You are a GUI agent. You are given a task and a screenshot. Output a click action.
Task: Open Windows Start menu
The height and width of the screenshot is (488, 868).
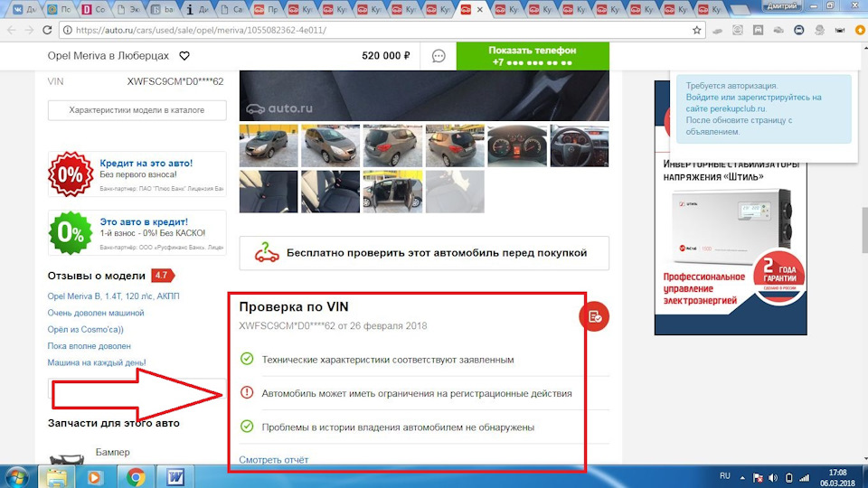16,477
